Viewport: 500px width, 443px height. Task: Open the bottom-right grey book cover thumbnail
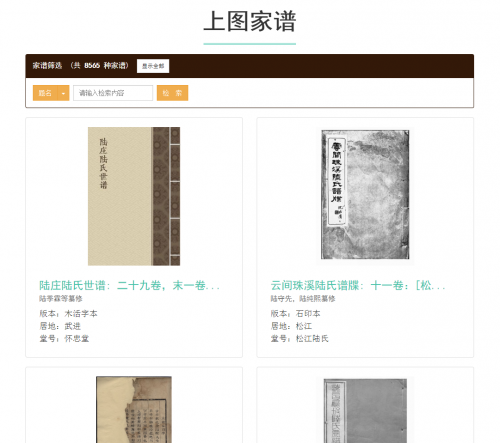point(365,411)
